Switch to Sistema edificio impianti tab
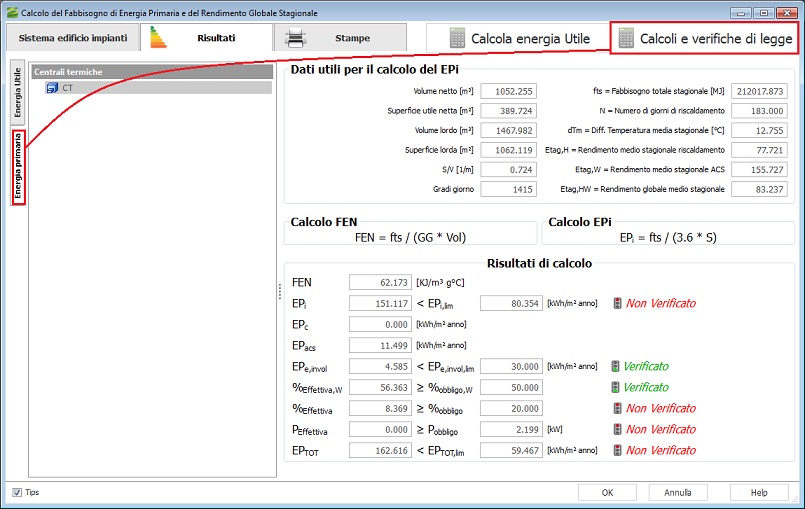This screenshot has height=509, width=805. (73, 38)
